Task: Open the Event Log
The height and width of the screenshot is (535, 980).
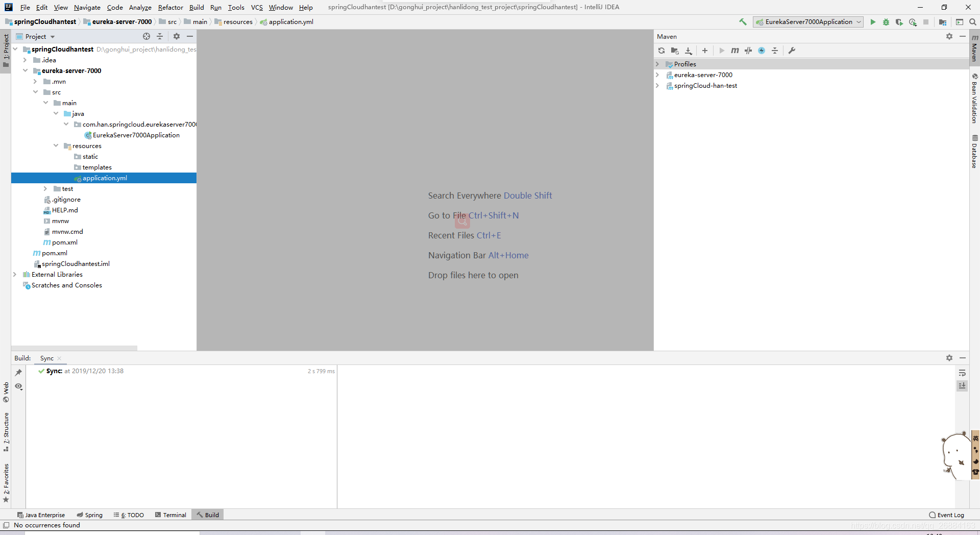Action: pos(947,515)
